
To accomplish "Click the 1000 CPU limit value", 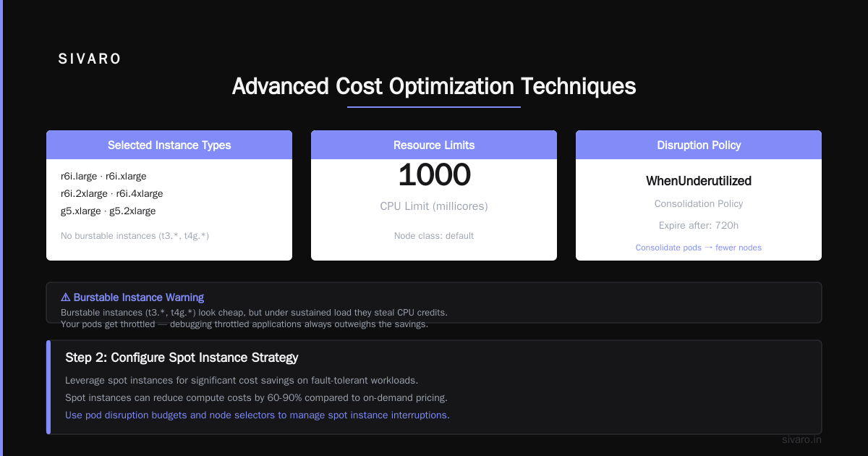I will (x=434, y=174).
